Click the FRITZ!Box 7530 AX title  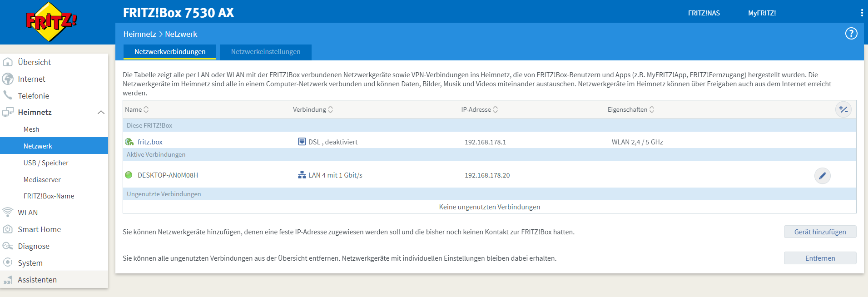coord(179,13)
